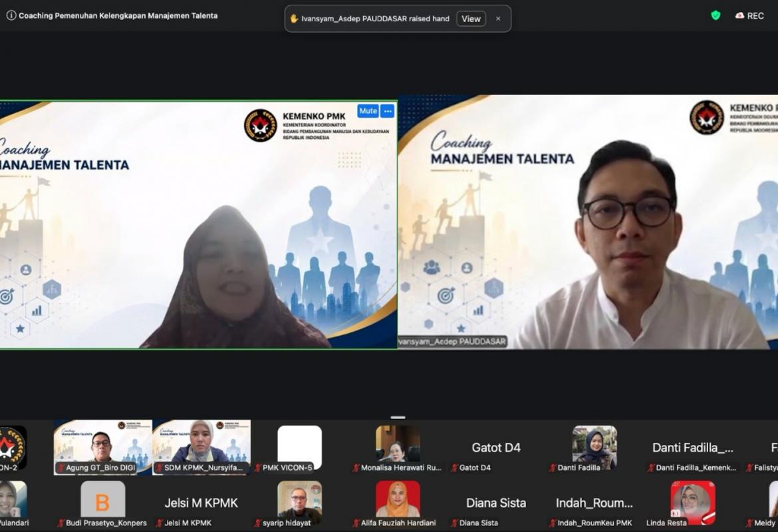Click muted mic icon beside Budi Prasetyo_Konpers
Screen dimensions: 778x532
coord(61,523)
